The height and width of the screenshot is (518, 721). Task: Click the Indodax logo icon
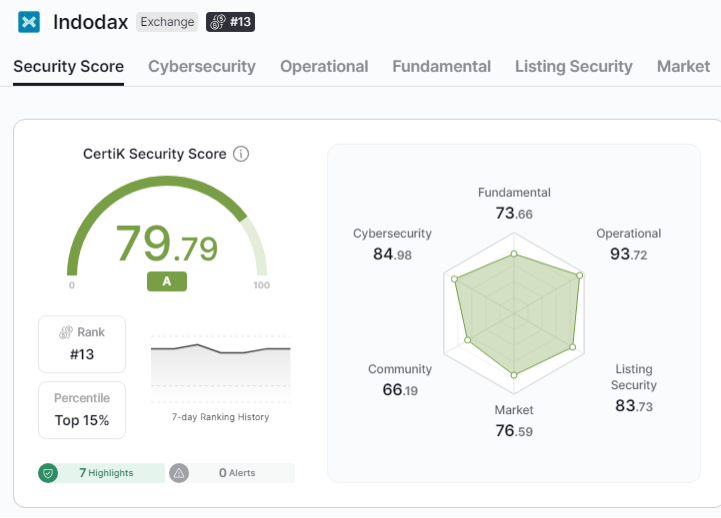tap(29, 22)
